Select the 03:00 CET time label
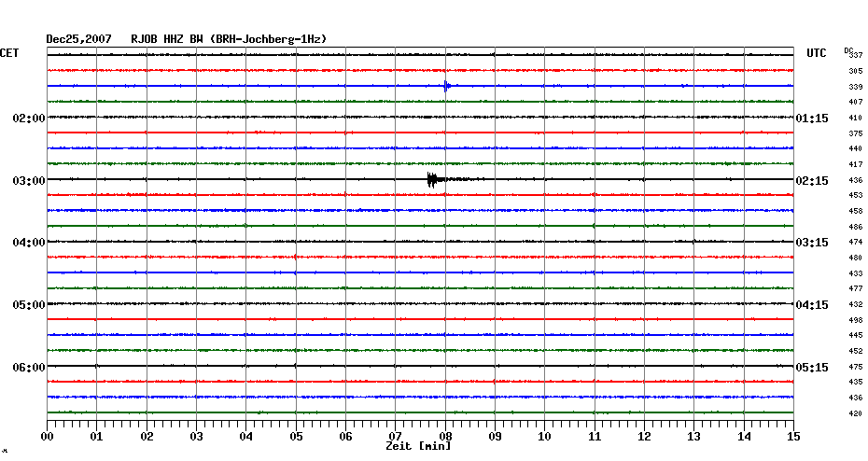868x461 pixels. [x=29, y=181]
